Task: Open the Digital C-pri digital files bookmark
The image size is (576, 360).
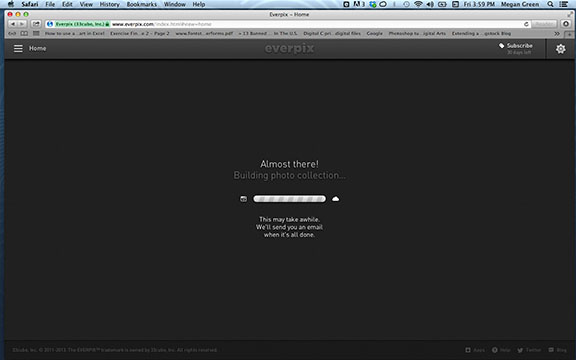Action: pyautogui.click(x=332, y=33)
